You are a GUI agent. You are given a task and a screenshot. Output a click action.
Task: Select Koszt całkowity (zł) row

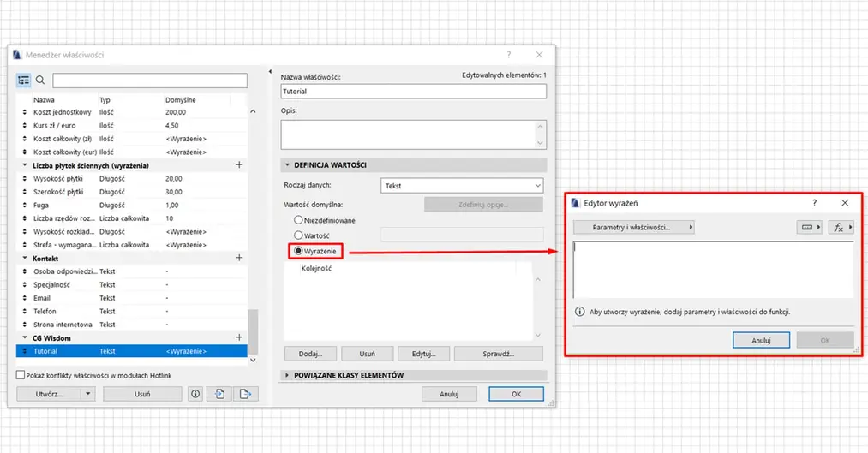[132, 139]
